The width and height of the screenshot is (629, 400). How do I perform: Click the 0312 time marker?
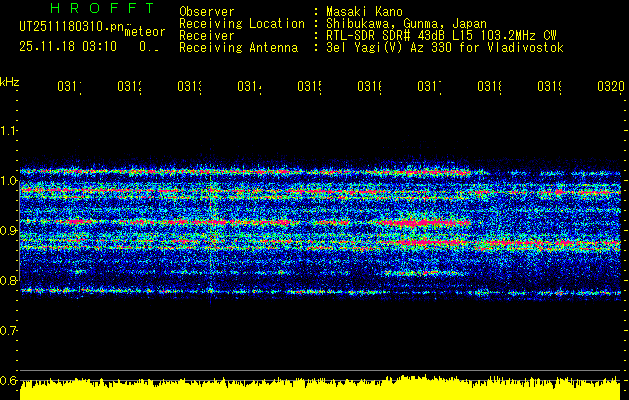click(130, 86)
